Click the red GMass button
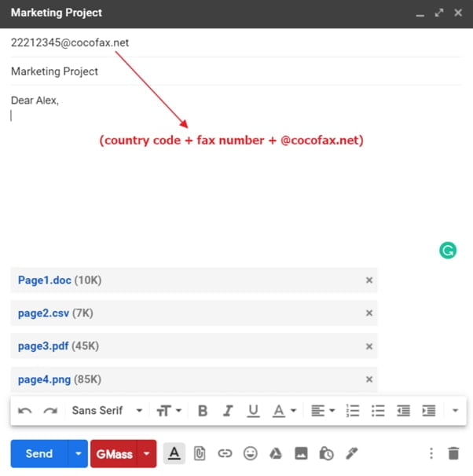This screenshot has width=473, height=476. pyautogui.click(x=114, y=454)
